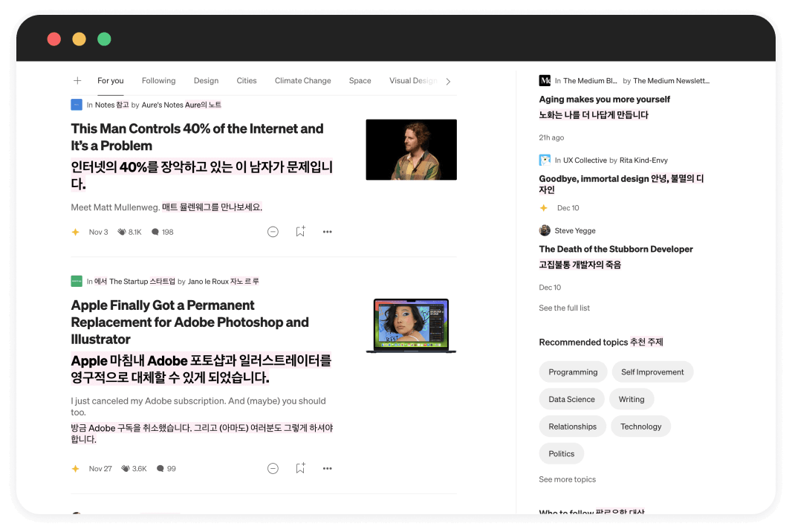Open Aging makes you more yourself
This screenshot has width=792, height=532.
[x=605, y=100]
